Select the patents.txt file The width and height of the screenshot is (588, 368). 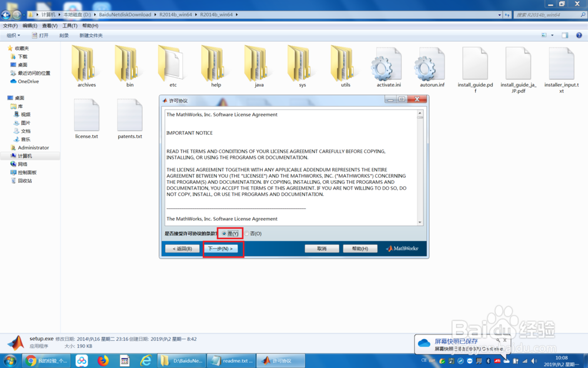coord(130,119)
